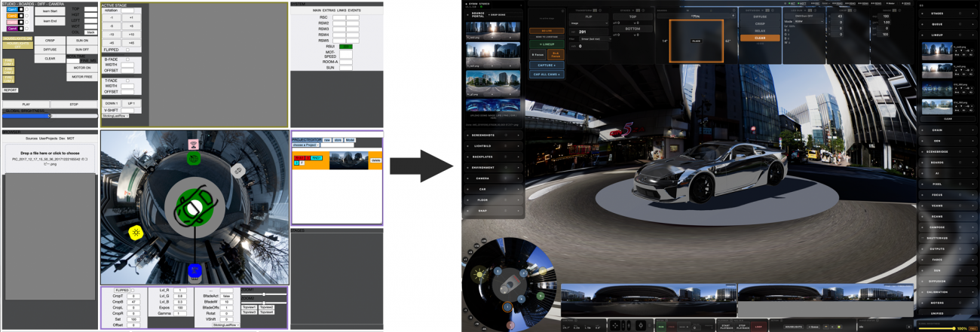Click the PLAY button in the old interface
Screen dimensions: 980x332
click(26, 104)
